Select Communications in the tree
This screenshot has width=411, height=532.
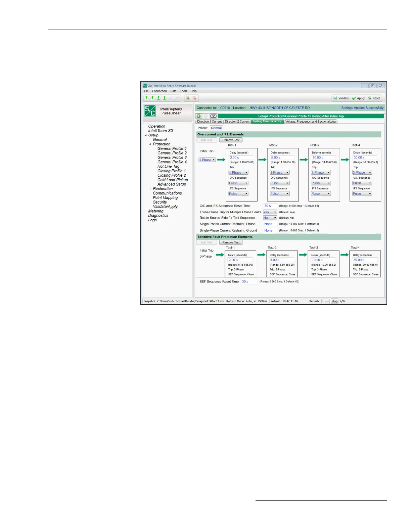coord(167,193)
